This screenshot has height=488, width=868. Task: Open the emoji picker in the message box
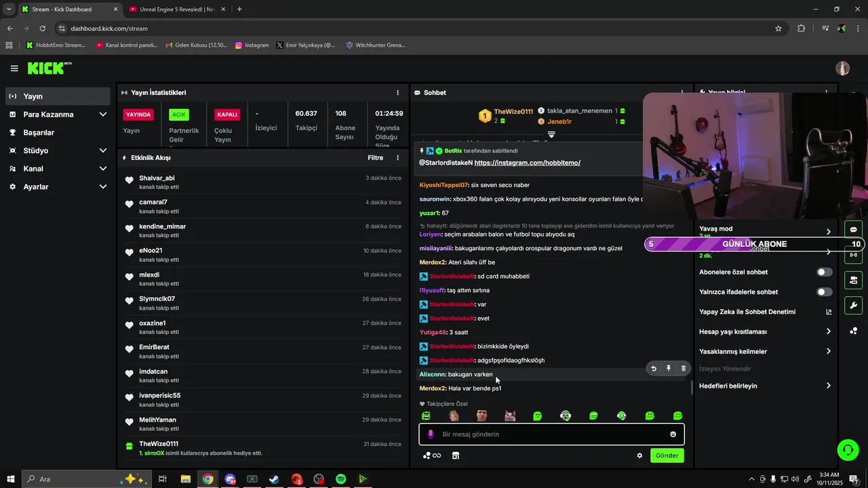tap(673, 434)
